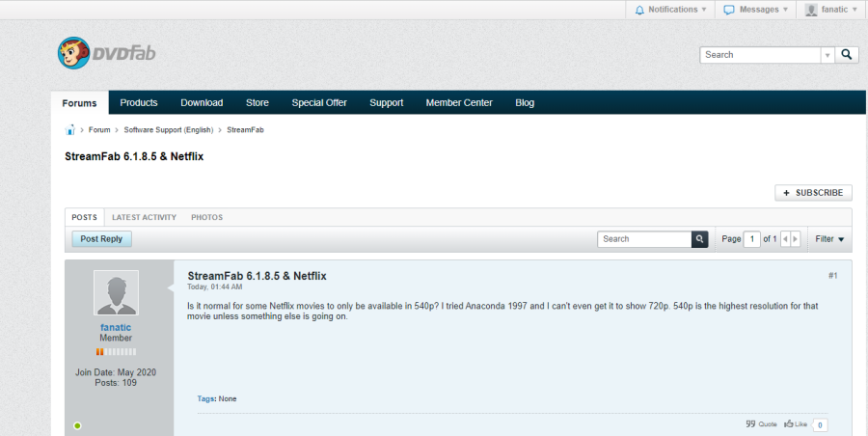
Task: Open the fanatic user account dropdown
Action: coord(831,10)
